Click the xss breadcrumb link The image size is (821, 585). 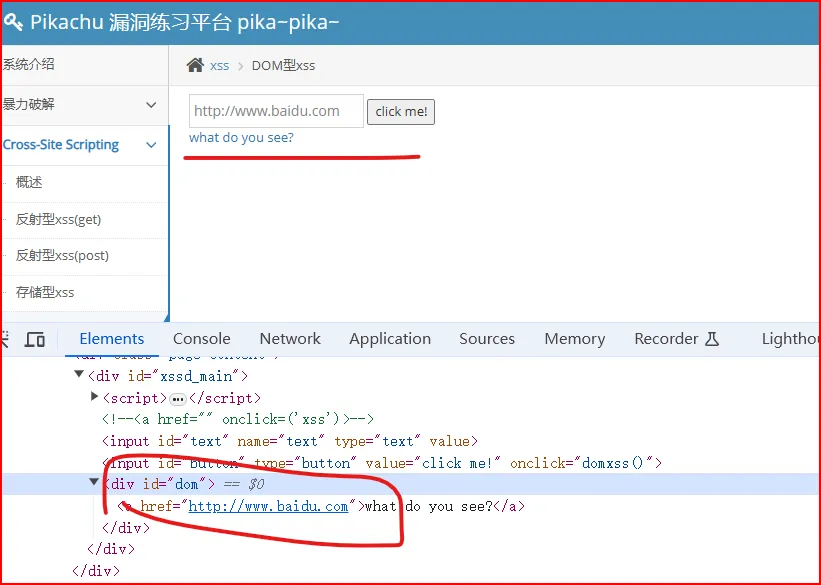coord(219,66)
